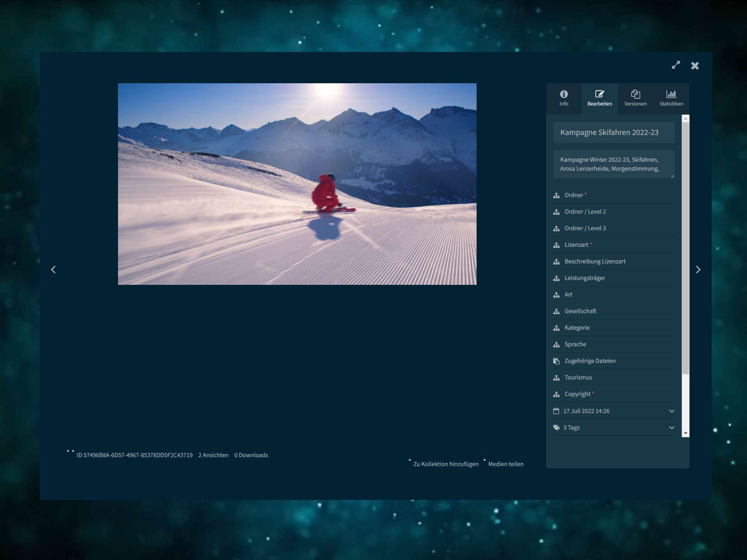Click Medien teilen link
This screenshot has width=747, height=560.
[506, 464]
